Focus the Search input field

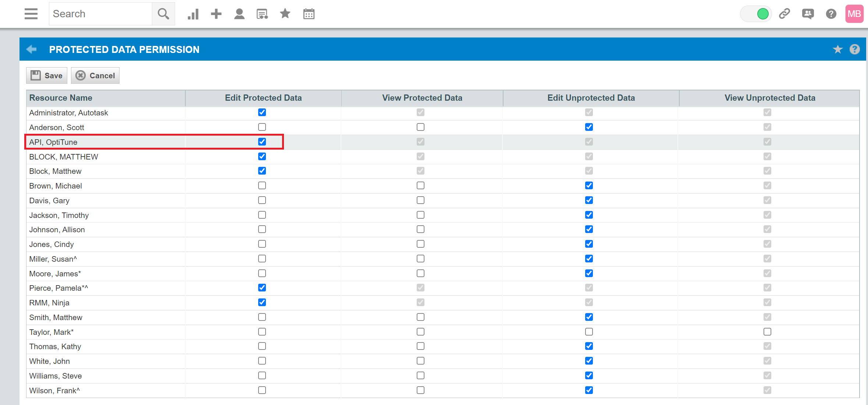(x=101, y=14)
